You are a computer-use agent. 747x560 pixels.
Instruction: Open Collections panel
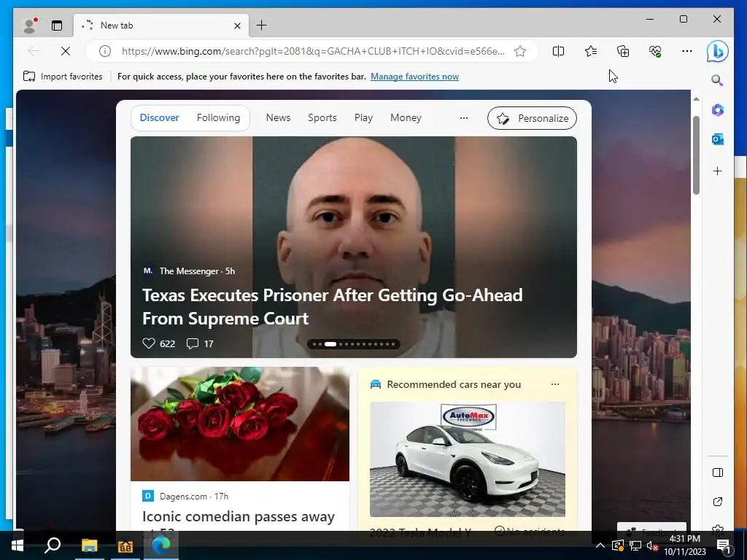coord(623,51)
